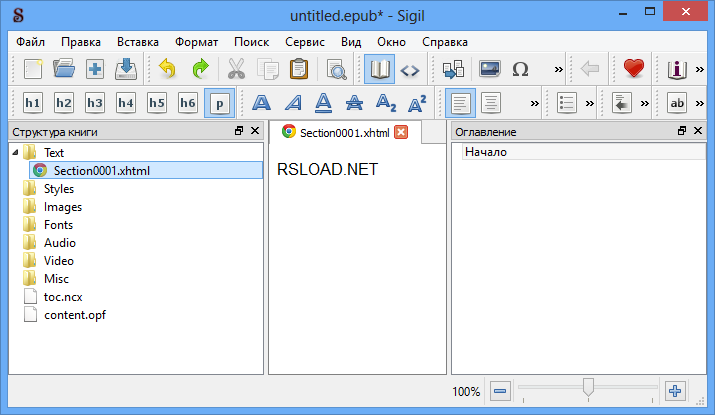715x415 pixels.
Task: Open the Поиск menu
Action: tap(251, 42)
